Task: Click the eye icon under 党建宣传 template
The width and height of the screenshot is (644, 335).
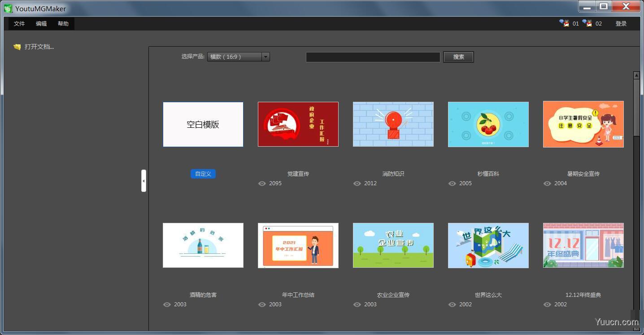Action: pos(262,183)
